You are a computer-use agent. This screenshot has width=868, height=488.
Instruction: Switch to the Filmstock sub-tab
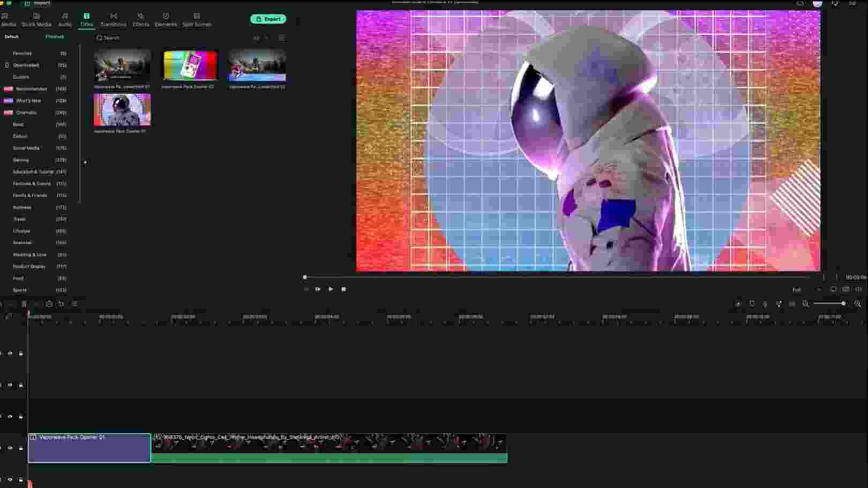[55, 37]
